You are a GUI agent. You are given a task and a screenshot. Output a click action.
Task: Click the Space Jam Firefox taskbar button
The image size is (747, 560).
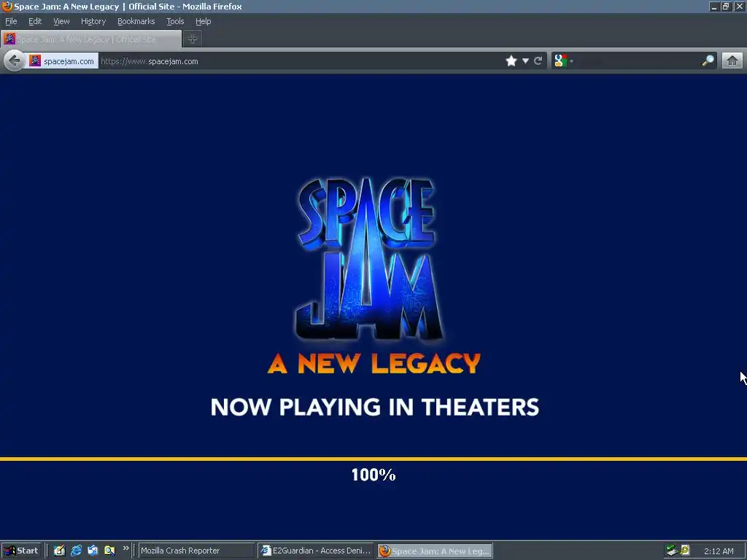coord(436,551)
